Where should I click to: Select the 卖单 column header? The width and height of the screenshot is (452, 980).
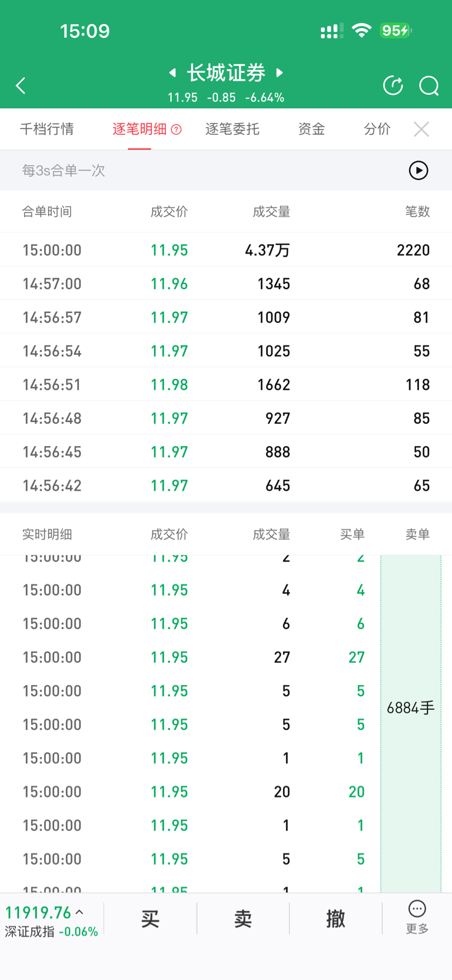(417, 534)
